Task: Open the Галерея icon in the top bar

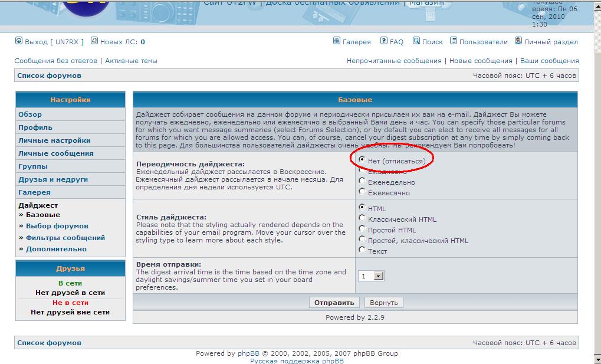Action: [x=337, y=41]
